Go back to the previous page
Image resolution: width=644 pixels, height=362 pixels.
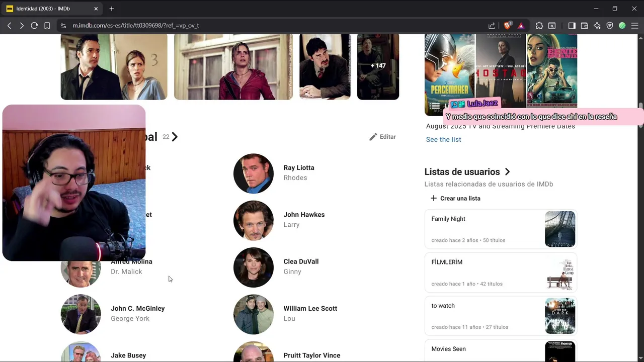point(9,26)
